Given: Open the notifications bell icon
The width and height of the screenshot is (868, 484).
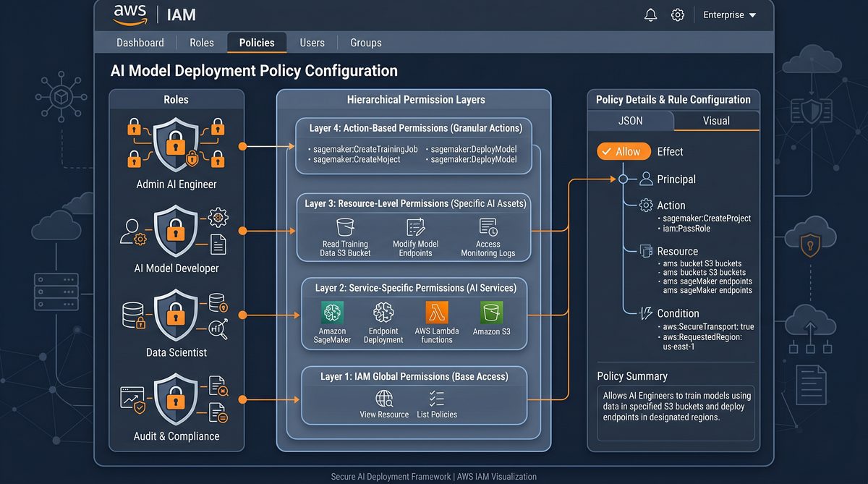Looking at the screenshot, I should pos(650,15).
